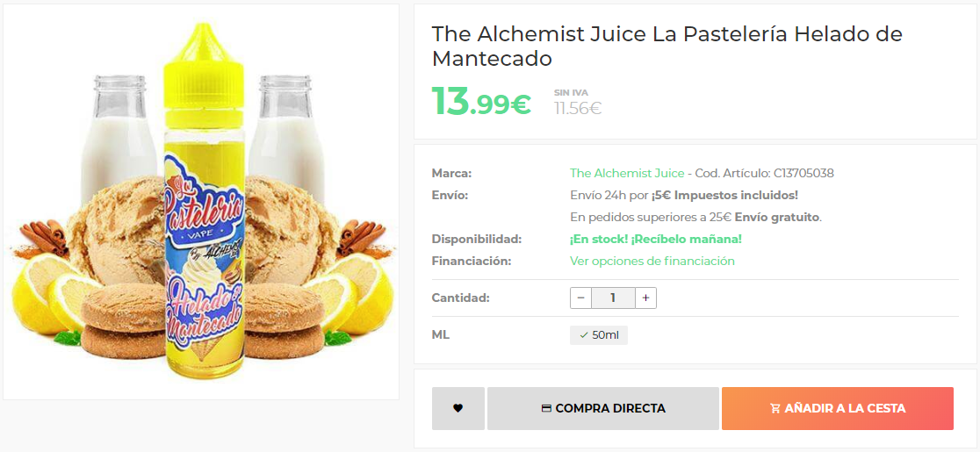
Task: Click the product title heading
Action: point(667,46)
